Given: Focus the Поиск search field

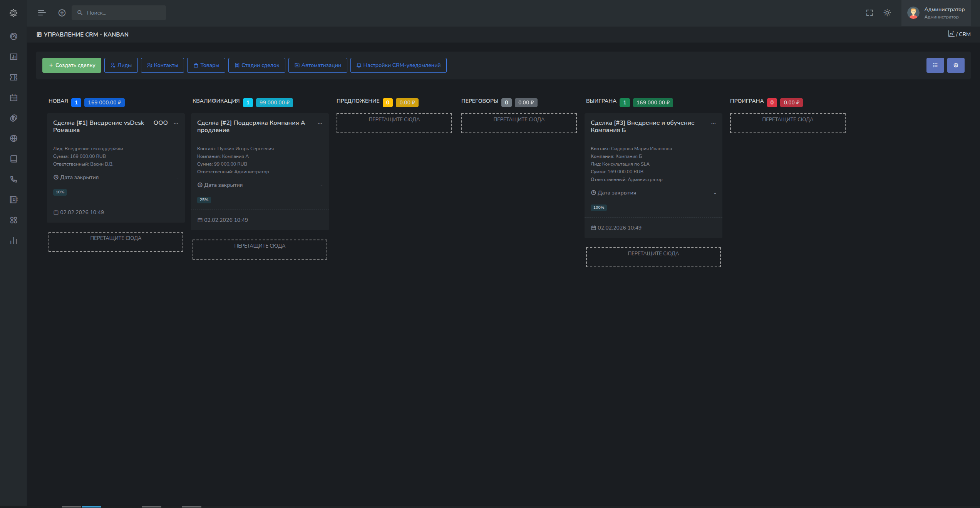Looking at the screenshot, I should pyautogui.click(x=119, y=13).
